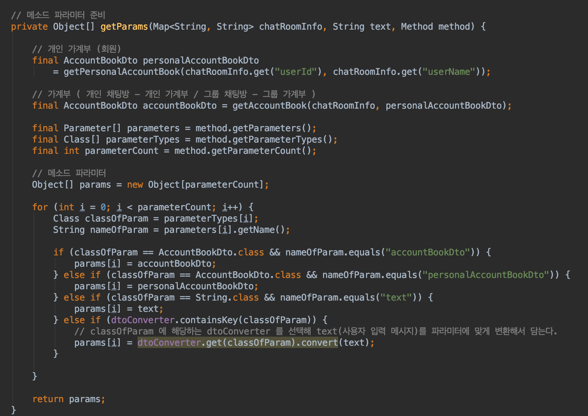Viewport: 588px width, 416px height.
Task: Click the "userName" string literal
Action: click(x=449, y=72)
